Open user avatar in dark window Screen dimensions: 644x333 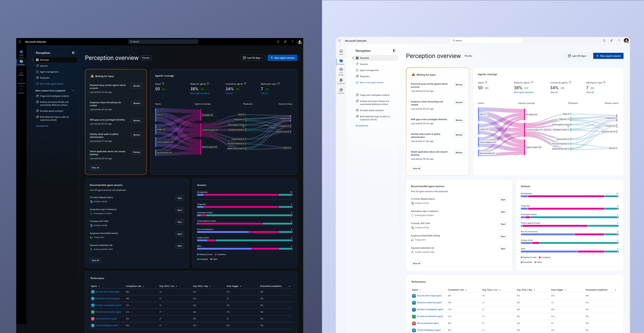click(299, 42)
